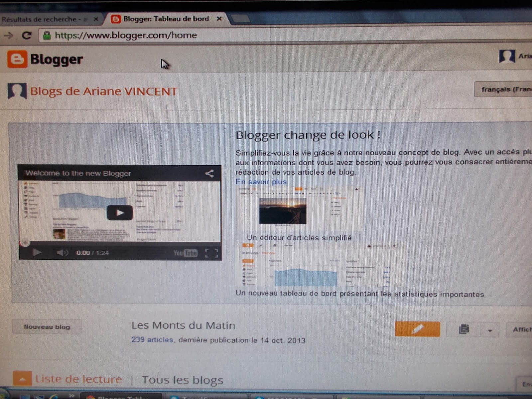Play the Welcome to the new Blogger video
532x399 pixels.
[120, 213]
